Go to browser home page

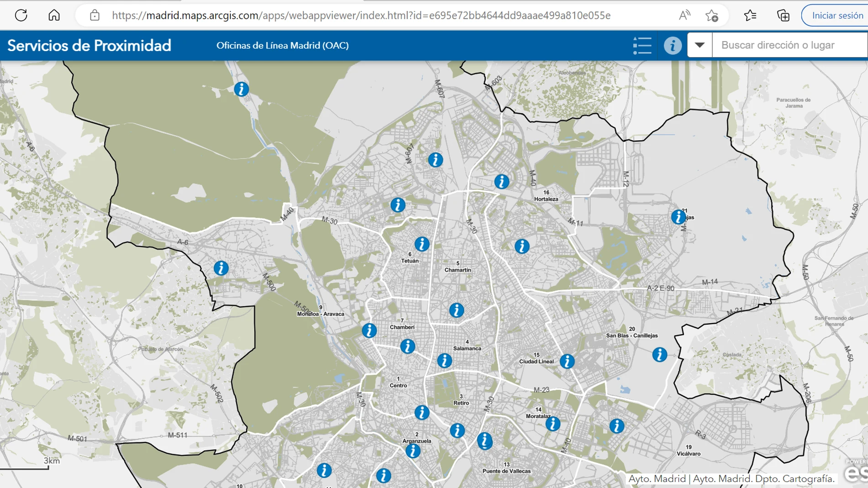pyautogui.click(x=54, y=15)
